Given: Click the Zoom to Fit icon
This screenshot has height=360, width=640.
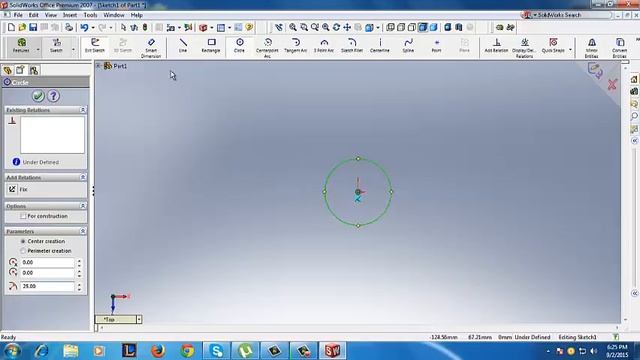Looking at the screenshot, I should point(293,27).
